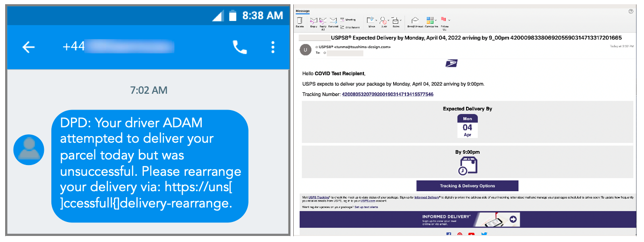
Task: Click the Expected Delivery By heading
Action: pyautogui.click(x=467, y=109)
